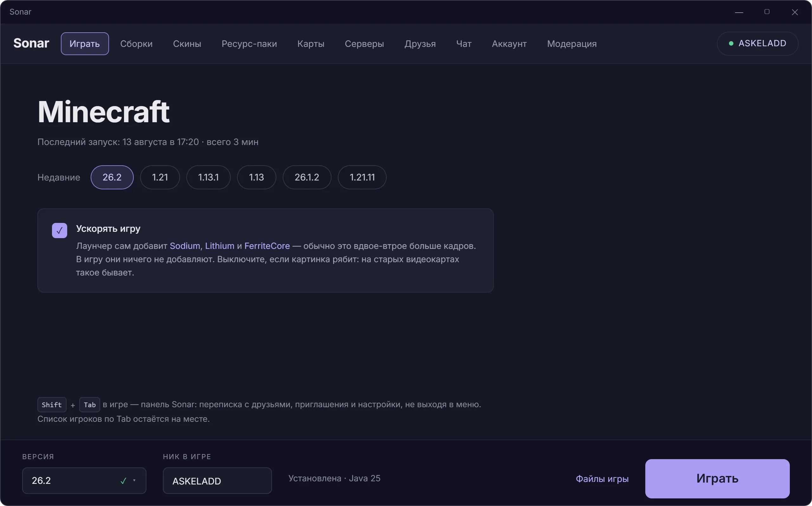The image size is (812, 506).
Task: Click the Sonar logo in header
Action: (31, 43)
